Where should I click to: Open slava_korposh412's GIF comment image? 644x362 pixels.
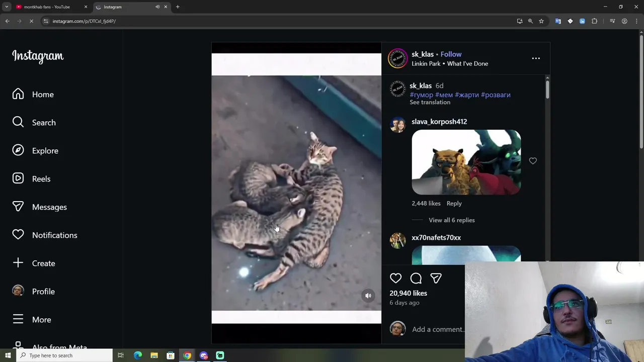[466, 162]
